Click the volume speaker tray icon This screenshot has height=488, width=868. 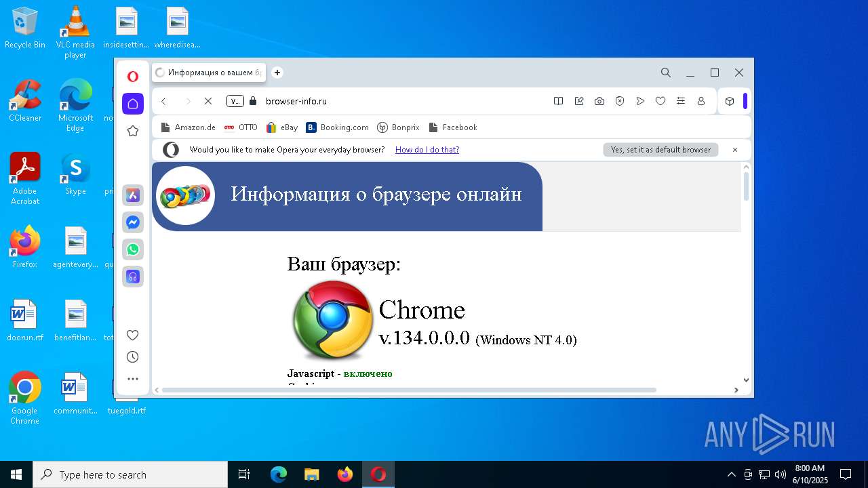click(781, 474)
